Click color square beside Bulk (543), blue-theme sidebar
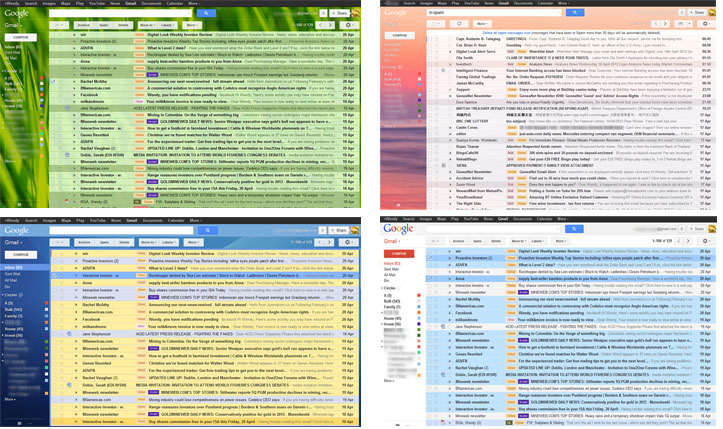 (46, 310)
